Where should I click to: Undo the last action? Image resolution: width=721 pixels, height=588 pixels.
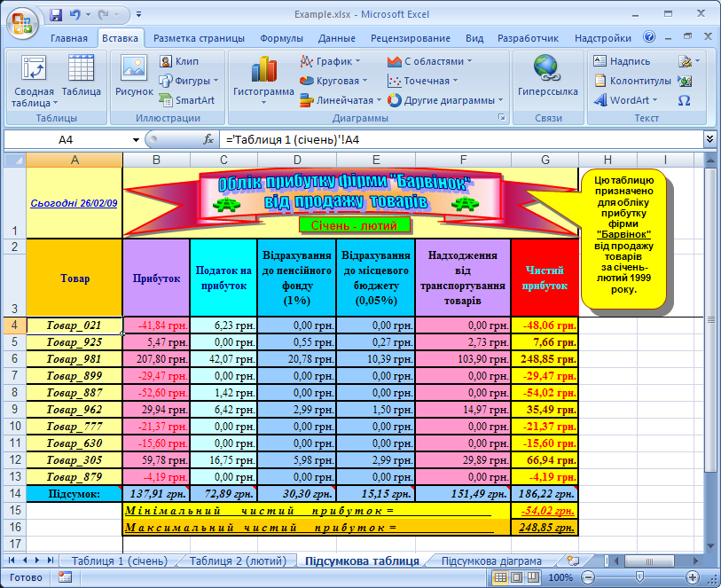click(x=75, y=15)
